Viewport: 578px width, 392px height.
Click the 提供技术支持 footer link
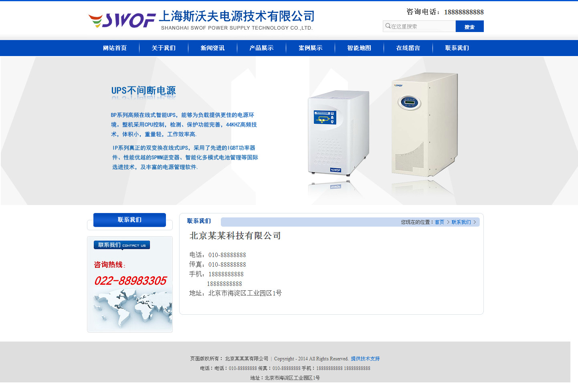pyautogui.click(x=365, y=359)
